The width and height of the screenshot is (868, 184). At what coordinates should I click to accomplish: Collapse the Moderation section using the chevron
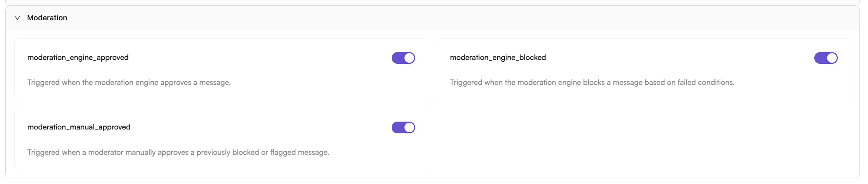click(x=17, y=18)
